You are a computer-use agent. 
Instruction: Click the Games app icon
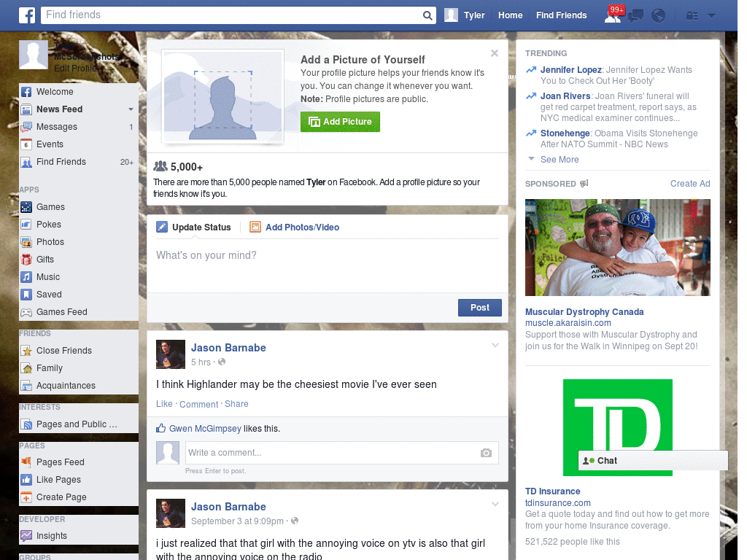point(26,207)
